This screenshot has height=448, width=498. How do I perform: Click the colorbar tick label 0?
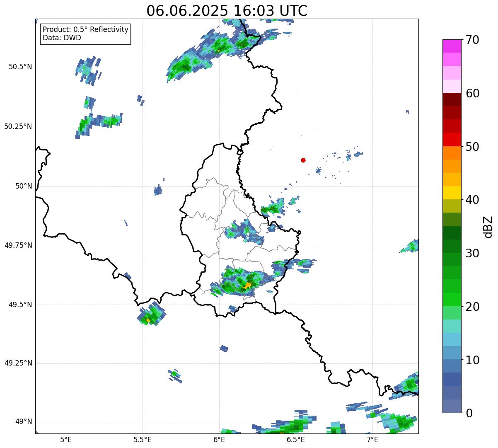point(469,413)
